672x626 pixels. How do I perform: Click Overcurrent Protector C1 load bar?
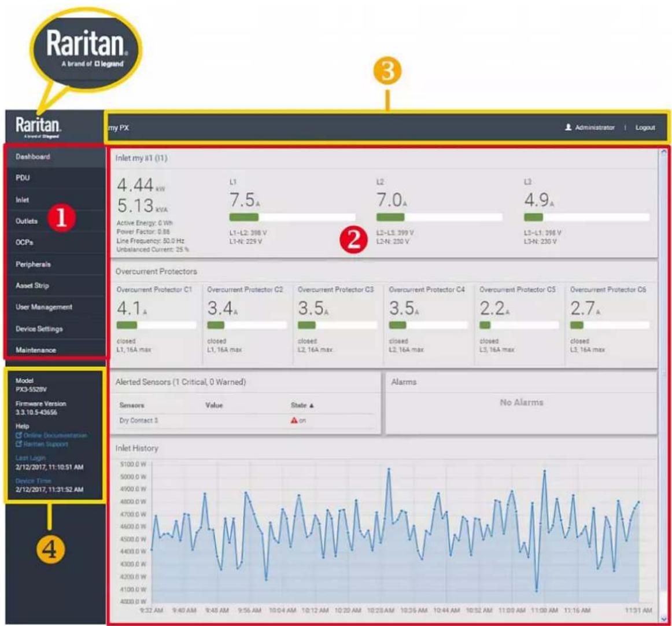tap(156, 325)
